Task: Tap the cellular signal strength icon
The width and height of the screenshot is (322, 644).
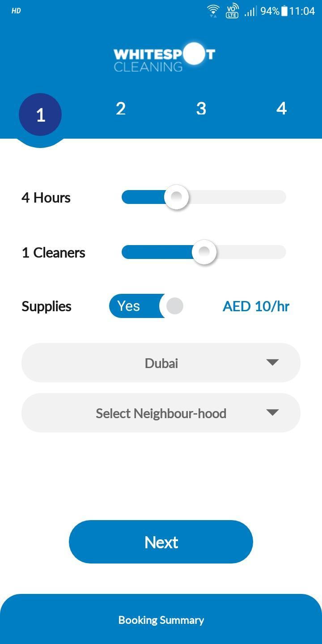Action: tap(250, 11)
